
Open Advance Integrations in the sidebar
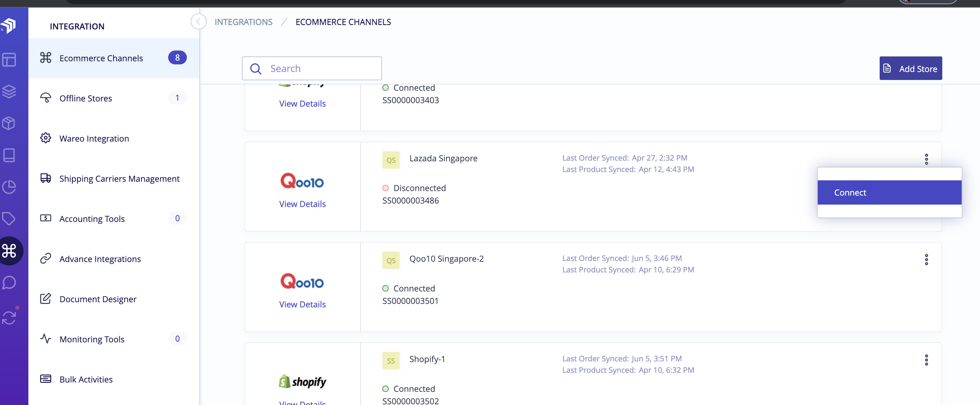(x=114, y=259)
